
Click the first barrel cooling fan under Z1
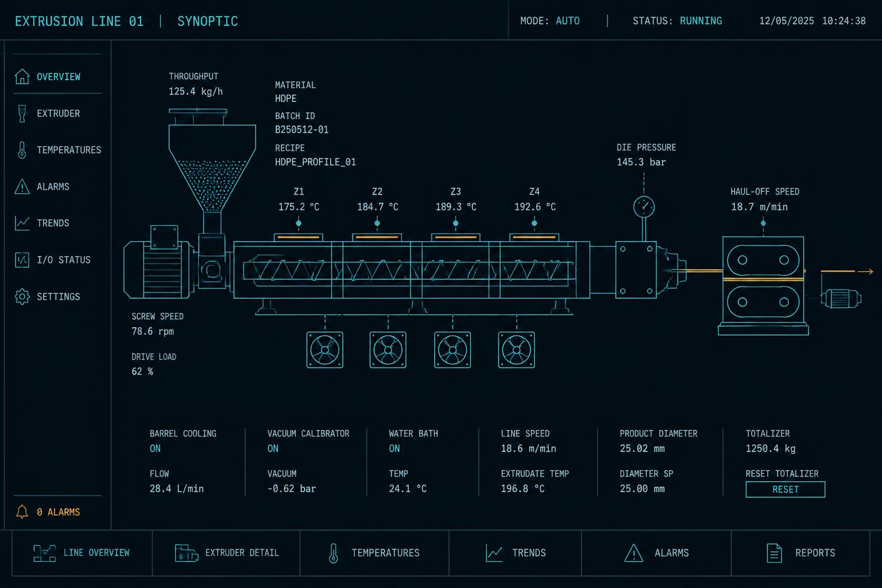325,350
